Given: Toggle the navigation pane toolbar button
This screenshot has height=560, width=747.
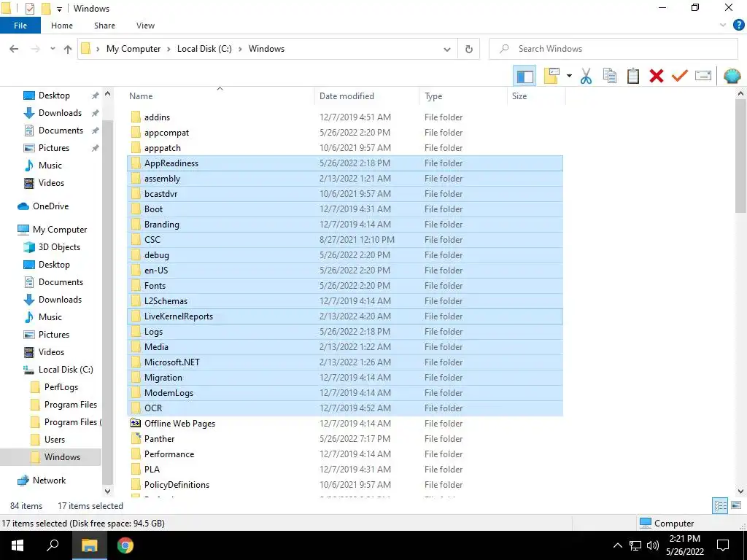Looking at the screenshot, I should [x=525, y=76].
